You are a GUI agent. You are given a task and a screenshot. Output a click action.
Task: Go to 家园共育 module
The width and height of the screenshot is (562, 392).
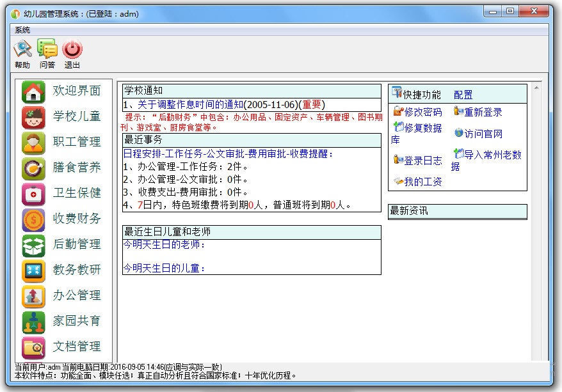(33, 322)
